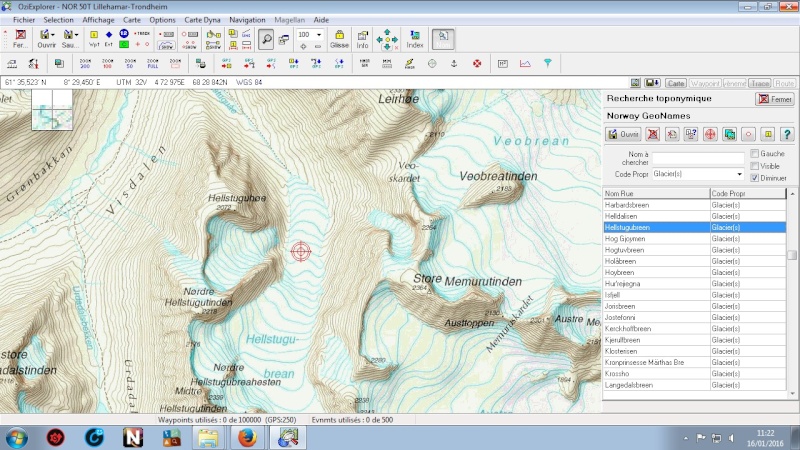Screen dimensions: 800x450
Task: Open the Navigation menu
Action: tap(247, 20)
